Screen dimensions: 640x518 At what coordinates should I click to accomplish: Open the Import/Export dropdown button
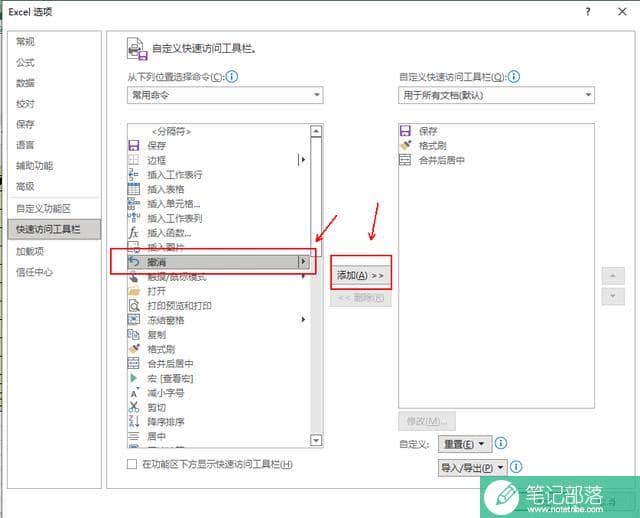click(473, 468)
